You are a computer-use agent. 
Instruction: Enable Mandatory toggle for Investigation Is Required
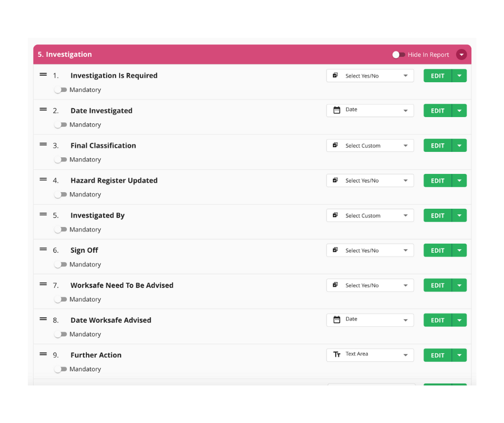coord(61,90)
